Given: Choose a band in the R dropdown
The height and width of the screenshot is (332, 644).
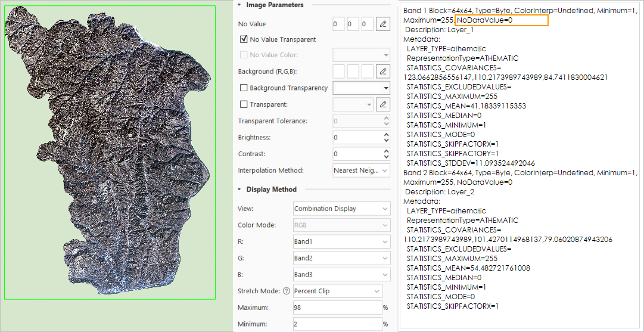Looking at the screenshot, I should pos(341,242).
